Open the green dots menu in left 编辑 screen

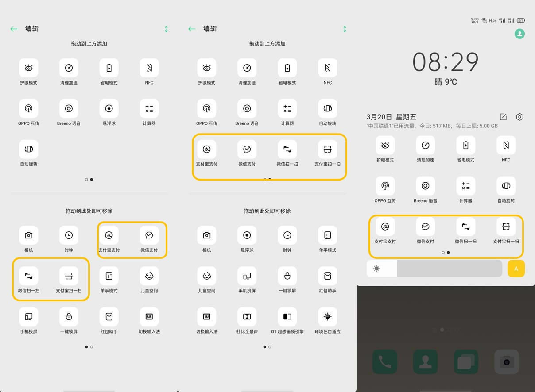(x=166, y=29)
